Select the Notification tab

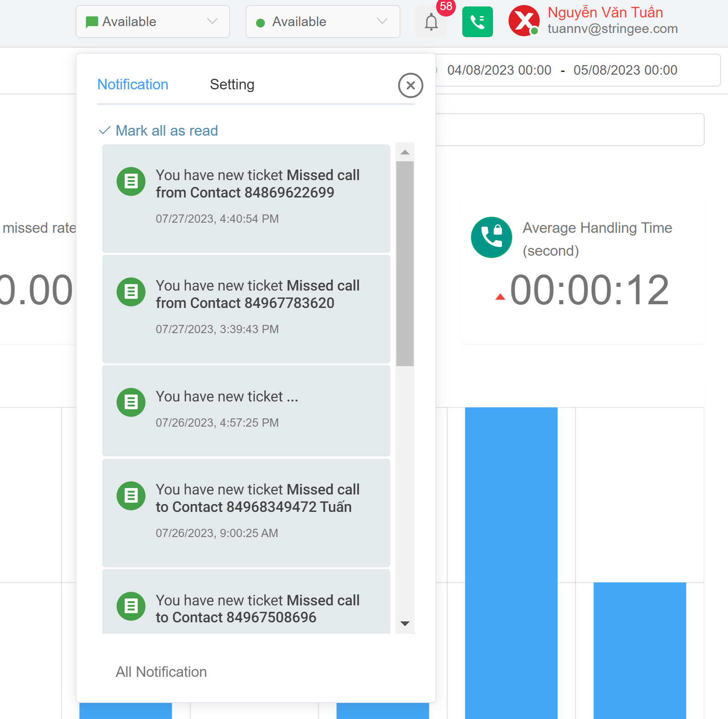pyautogui.click(x=133, y=84)
